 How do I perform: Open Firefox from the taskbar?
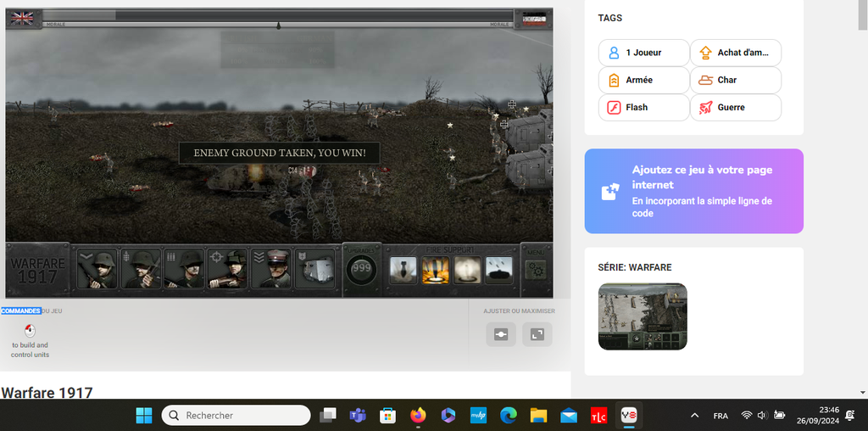418,415
